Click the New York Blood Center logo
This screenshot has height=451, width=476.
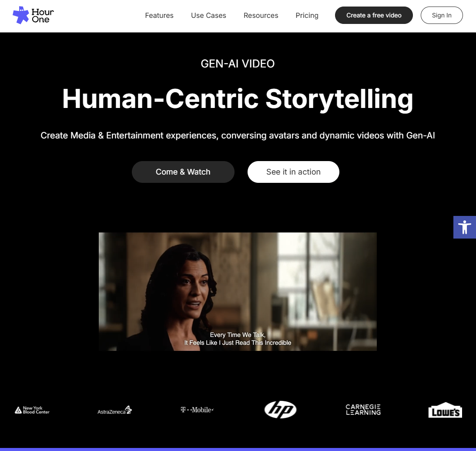(32, 410)
